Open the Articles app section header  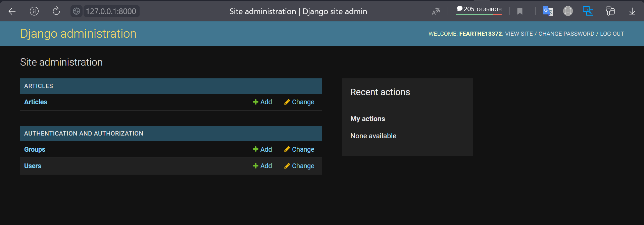(39, 86)
